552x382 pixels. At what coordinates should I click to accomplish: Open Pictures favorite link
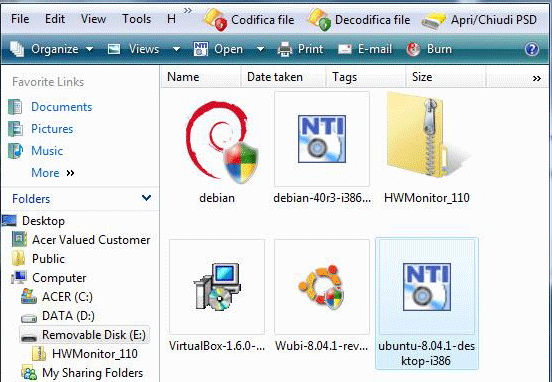[52, 129]
